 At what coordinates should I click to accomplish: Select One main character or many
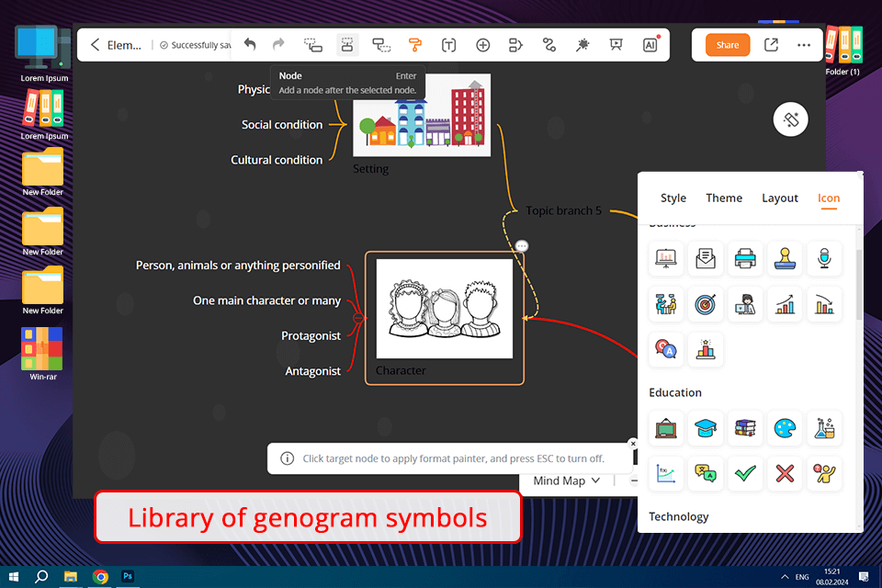(266, 300)
